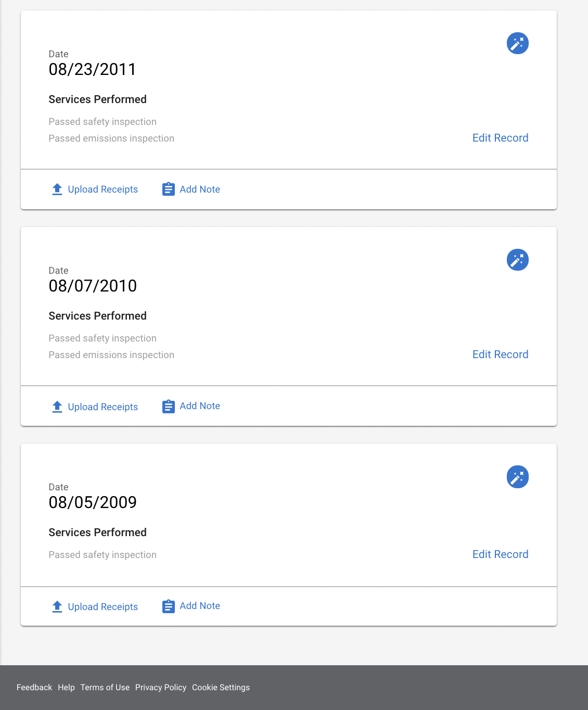
Task: Open Cookie Settings in footer
Action: pyautogui.click(x=221, y=688)
